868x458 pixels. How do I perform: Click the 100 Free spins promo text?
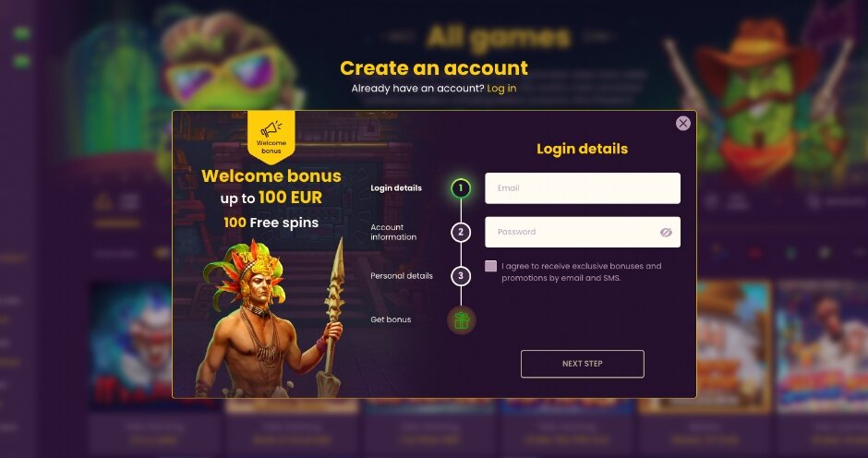click(271, 223)
